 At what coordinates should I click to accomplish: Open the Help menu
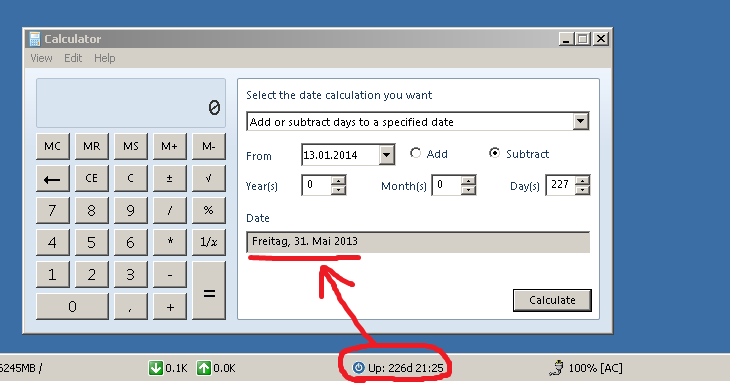105,58
